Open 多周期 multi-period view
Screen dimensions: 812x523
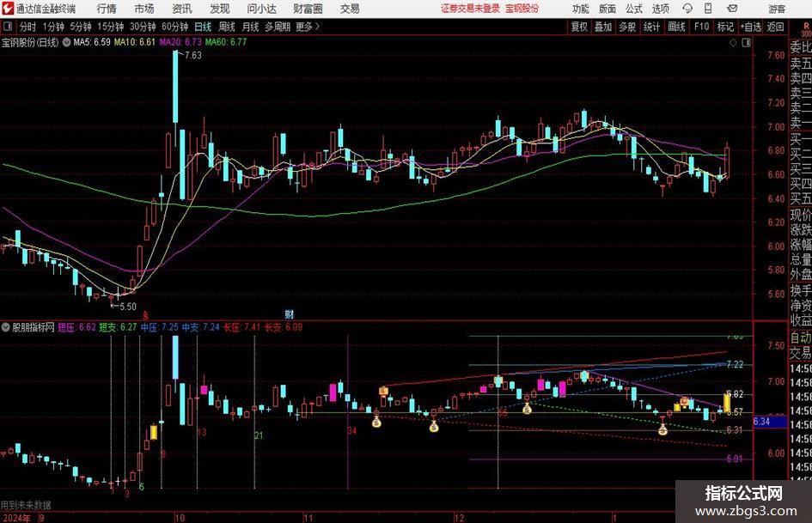(x=277, y=27)
